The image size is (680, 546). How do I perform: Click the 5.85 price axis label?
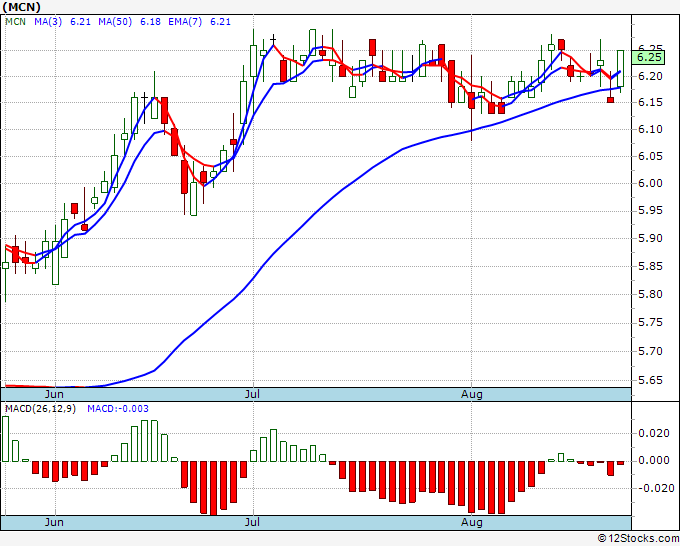point(651,266)
